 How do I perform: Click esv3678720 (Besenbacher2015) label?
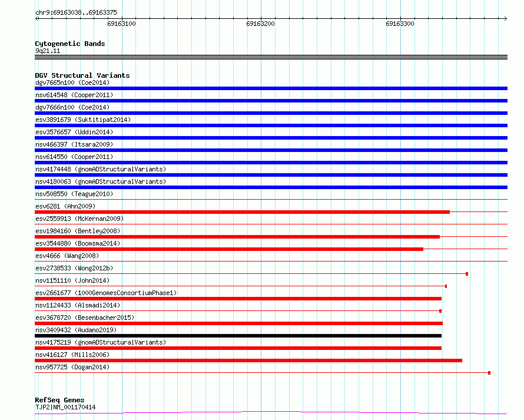85,318
